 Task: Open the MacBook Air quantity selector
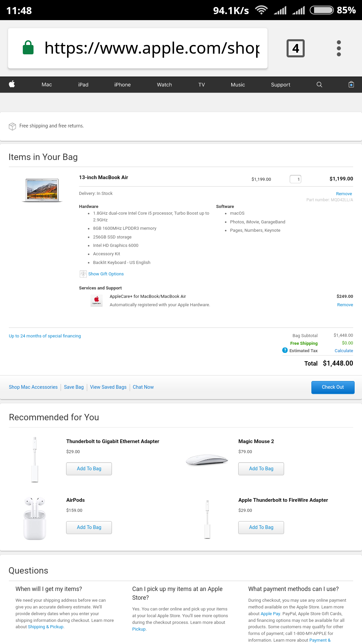295,179
